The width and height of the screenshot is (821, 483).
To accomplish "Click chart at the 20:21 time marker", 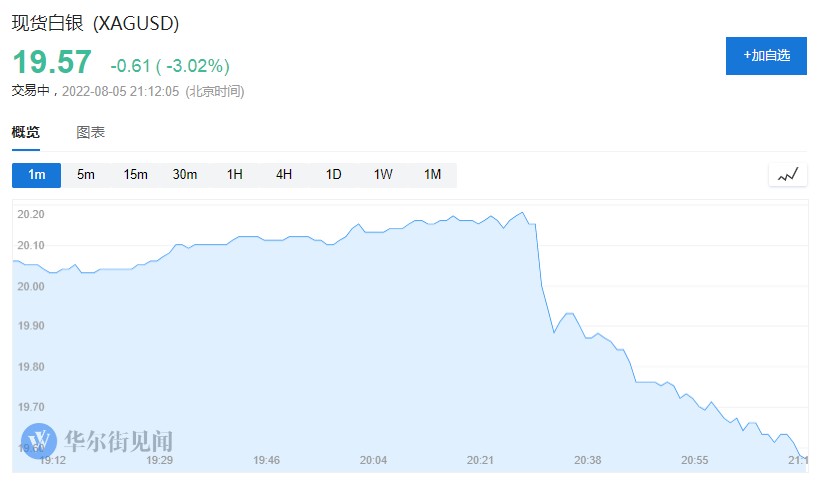I will pos(481,460).
